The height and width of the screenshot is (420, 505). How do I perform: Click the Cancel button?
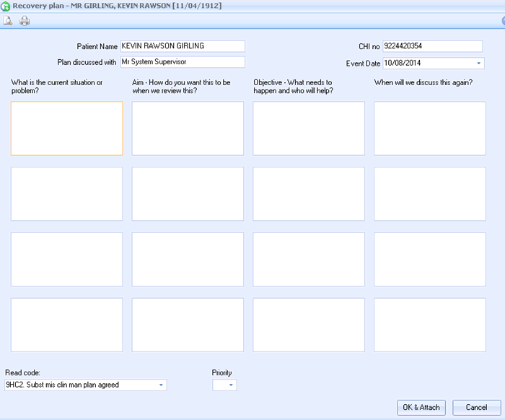click(x=476, y=407)
